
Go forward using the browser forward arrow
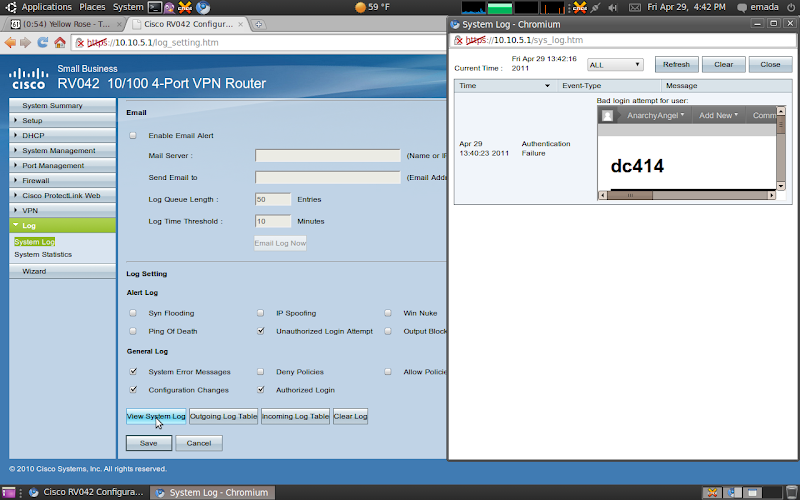[26, 42]
